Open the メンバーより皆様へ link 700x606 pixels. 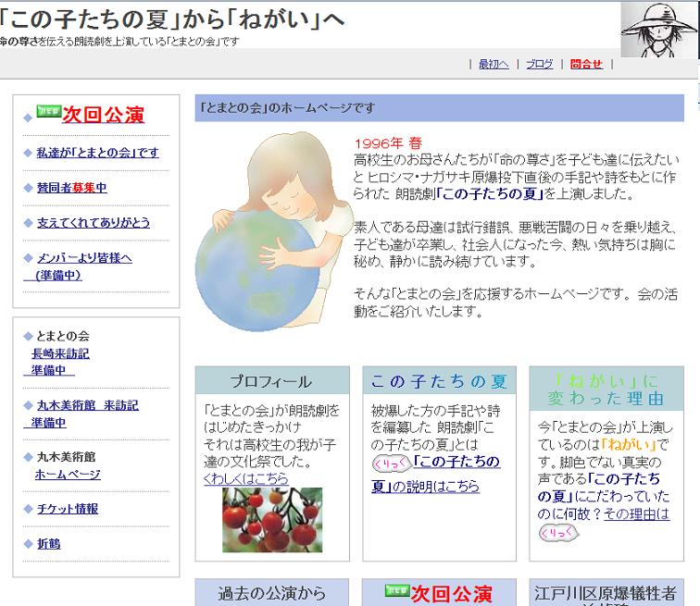[84, 258]
